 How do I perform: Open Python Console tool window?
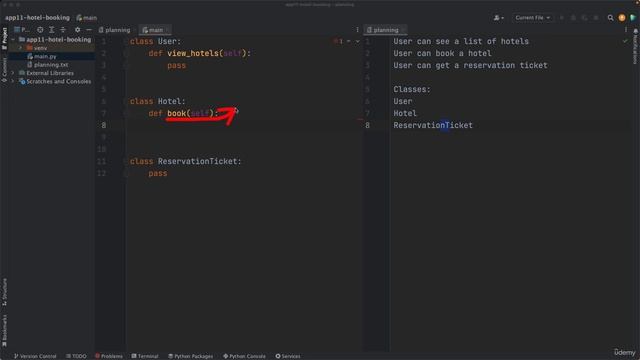[244, 356]
